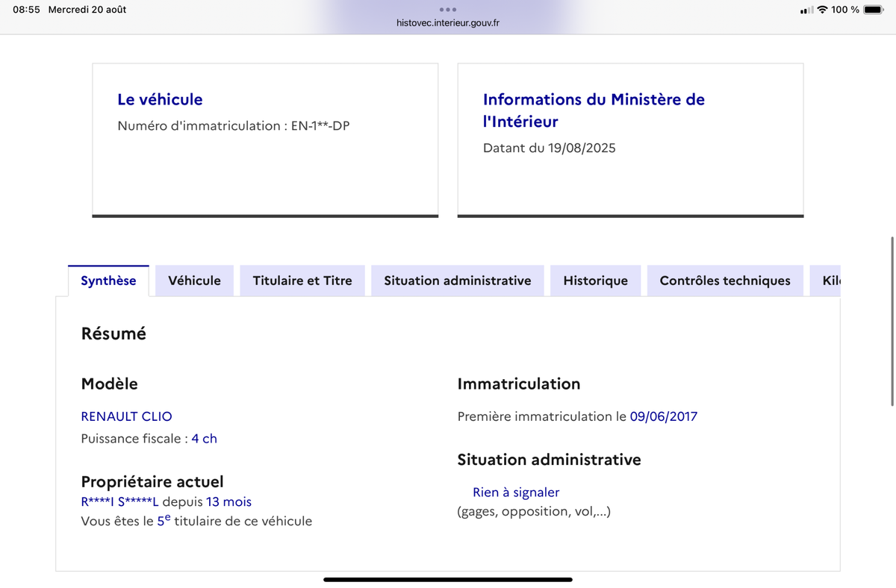Viewport: 896px width, 588px height.
Task: Tap the 08:55 clock in status bar
Action: click(26, 10)
